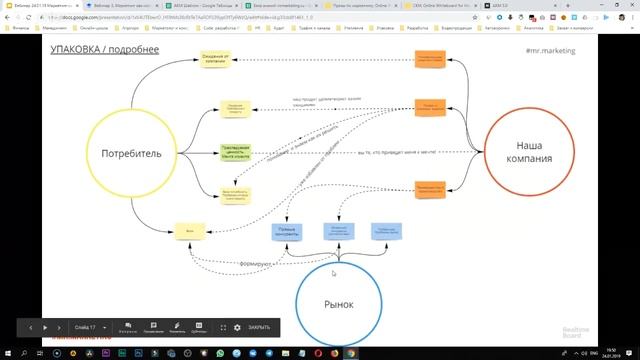Open speaker notes (Примечания) icon
Image resolution: width=640 pixels, height=360 pixels.
click(153, 328)
